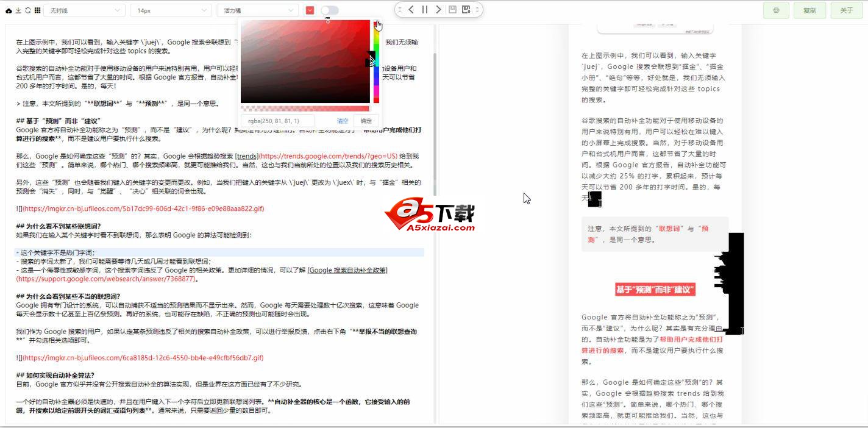
Task: Clear the color with the 清空 link
Action: coord(343,121)
